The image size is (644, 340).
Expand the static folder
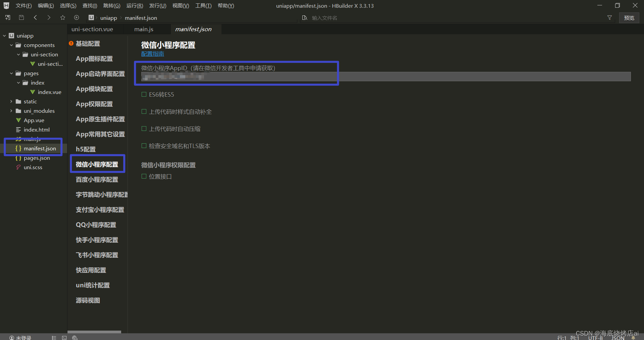tap(11, 101)
